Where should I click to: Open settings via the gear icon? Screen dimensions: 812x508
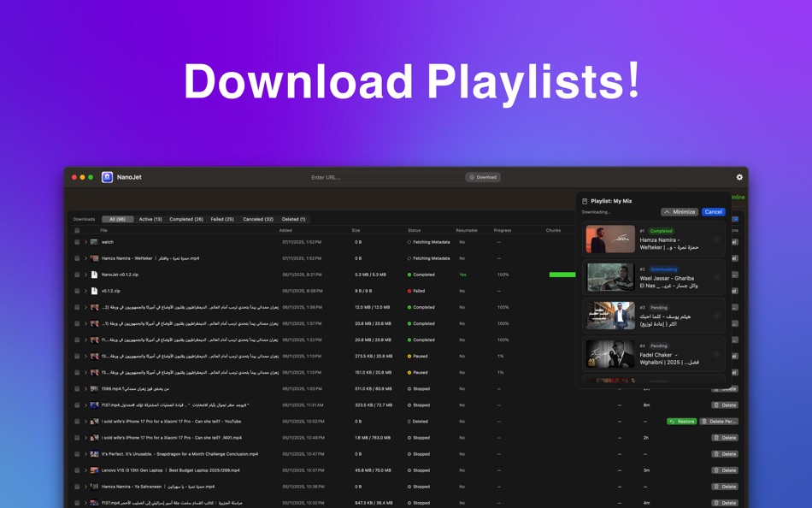(x=738, y=177)
